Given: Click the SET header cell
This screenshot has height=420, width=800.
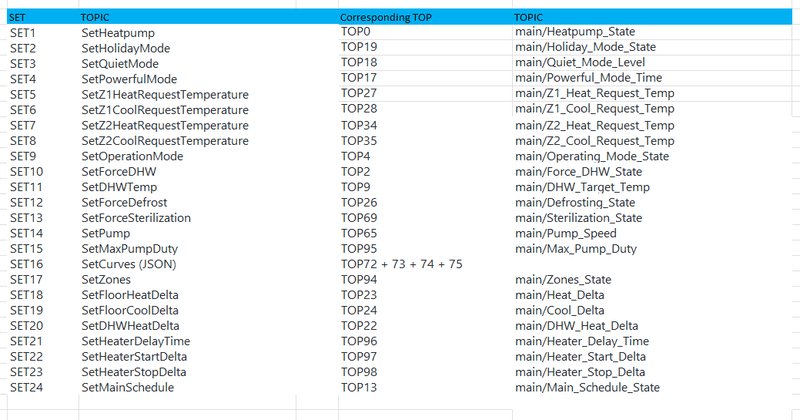Looking at the screenshot, I should coord(17,18).
